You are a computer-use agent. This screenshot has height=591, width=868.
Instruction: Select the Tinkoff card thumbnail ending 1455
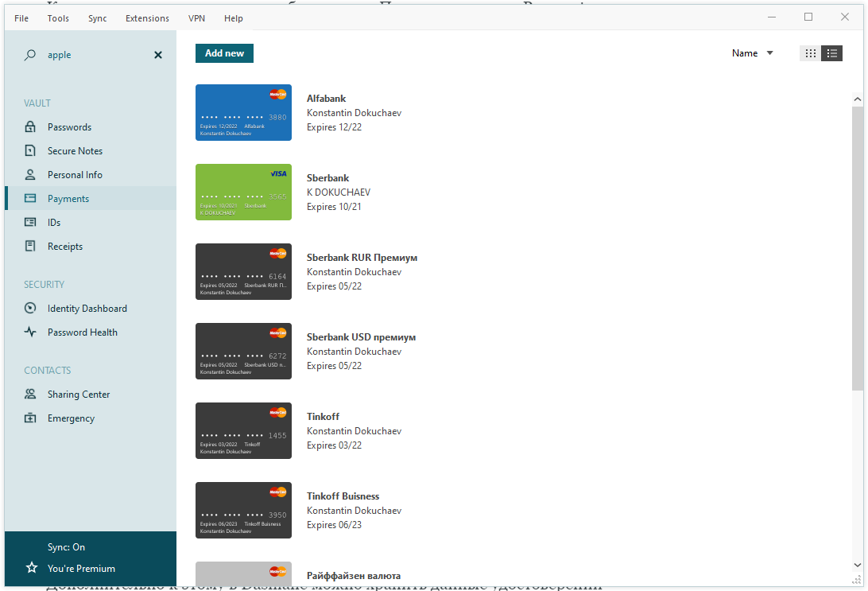243,430
